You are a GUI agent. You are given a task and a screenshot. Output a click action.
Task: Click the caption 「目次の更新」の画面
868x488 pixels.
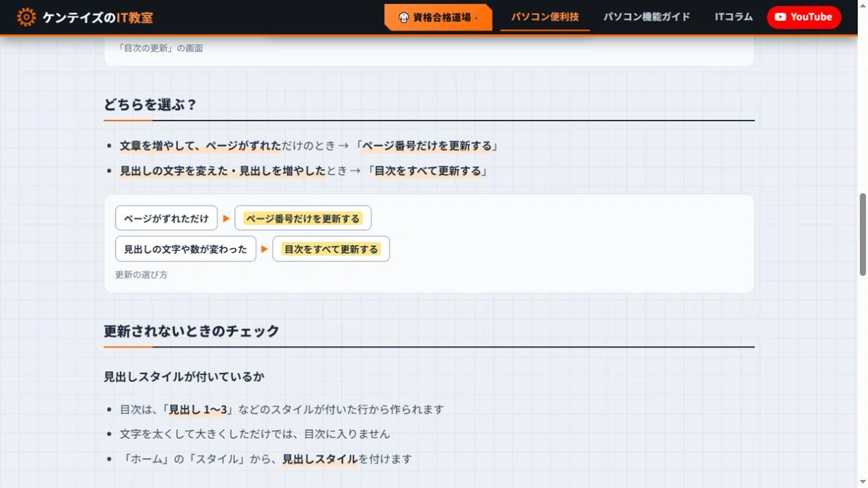coord(160,48)
